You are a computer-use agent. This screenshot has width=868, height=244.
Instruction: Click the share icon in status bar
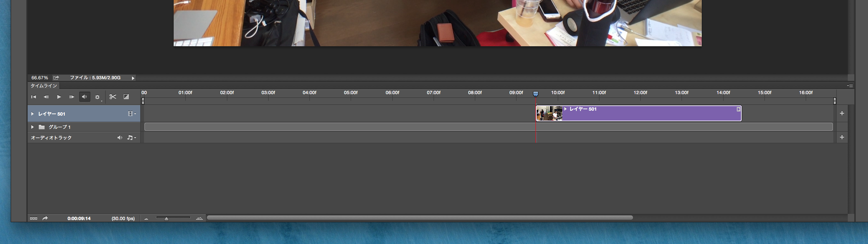pyautogui.click(x=56, y=78)
